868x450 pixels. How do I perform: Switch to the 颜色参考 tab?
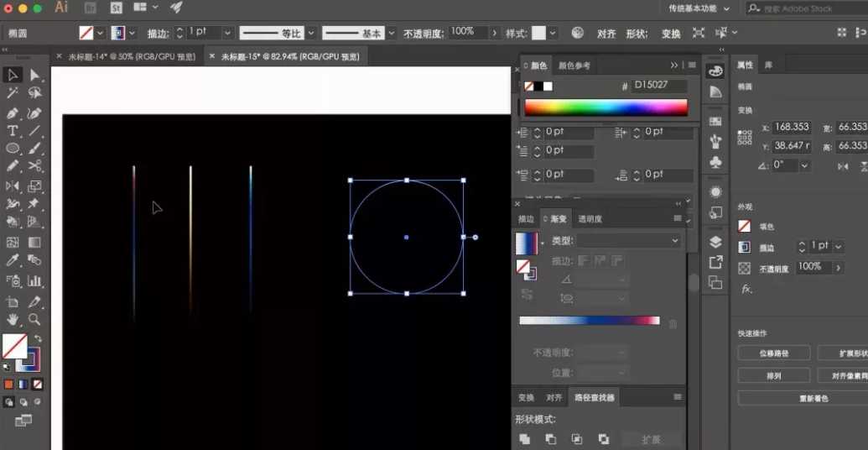point(574,66)
